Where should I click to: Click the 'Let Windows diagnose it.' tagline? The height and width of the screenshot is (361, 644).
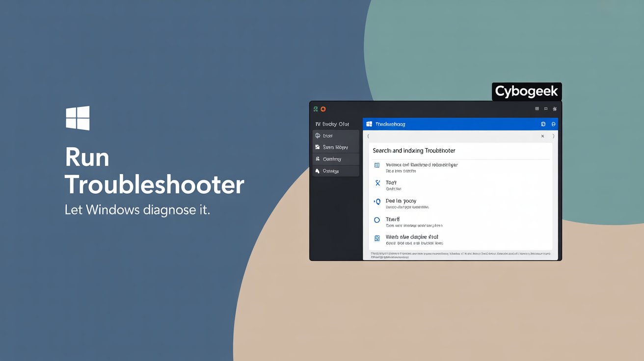pyautogui.click(x=137, y=210)
